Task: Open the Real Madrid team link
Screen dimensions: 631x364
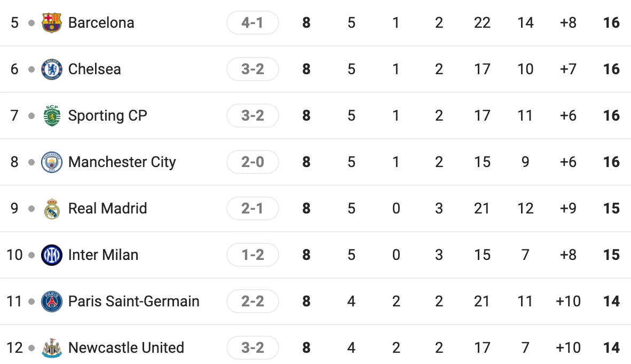Action: pos(107,209)
